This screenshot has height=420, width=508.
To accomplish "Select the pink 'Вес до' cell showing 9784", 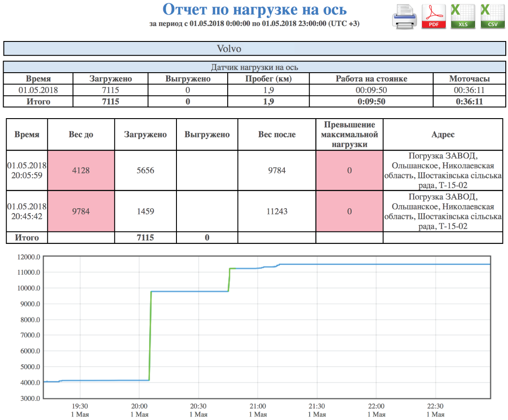I will (81, 211).
